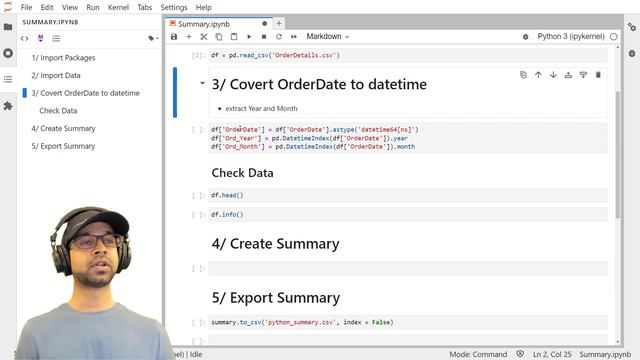
Task: Open the tag filter dropdown in contents panel
Action: (x=153, y=38)
